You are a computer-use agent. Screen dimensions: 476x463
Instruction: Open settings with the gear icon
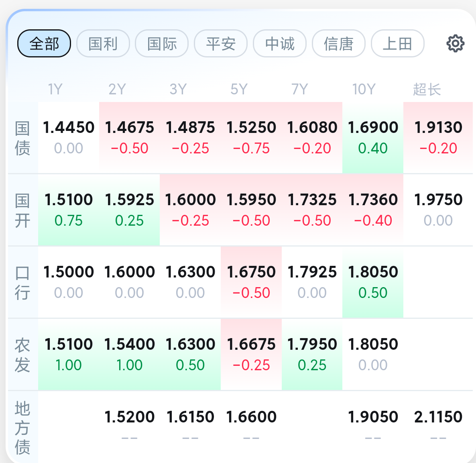(456, 43)
